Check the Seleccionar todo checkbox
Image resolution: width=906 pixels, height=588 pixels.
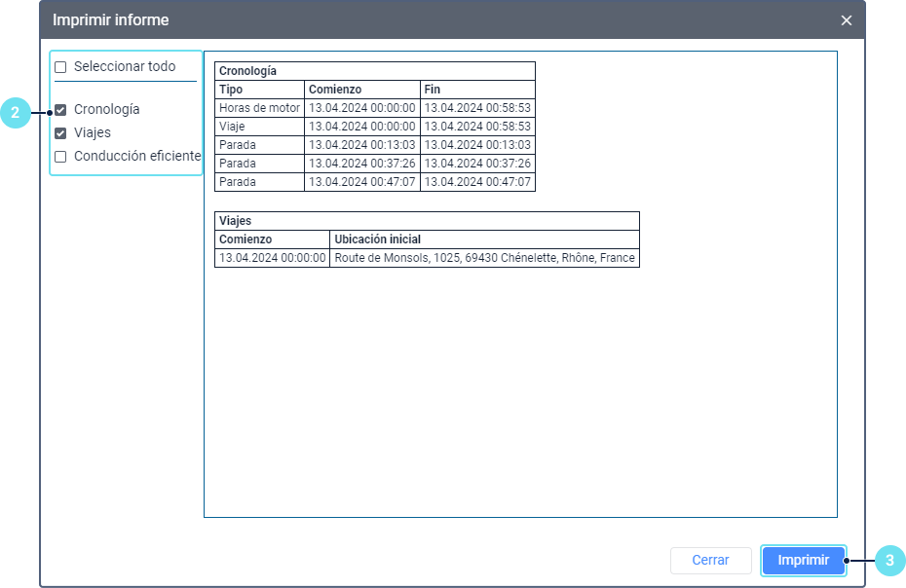click(x=60, y=67)
